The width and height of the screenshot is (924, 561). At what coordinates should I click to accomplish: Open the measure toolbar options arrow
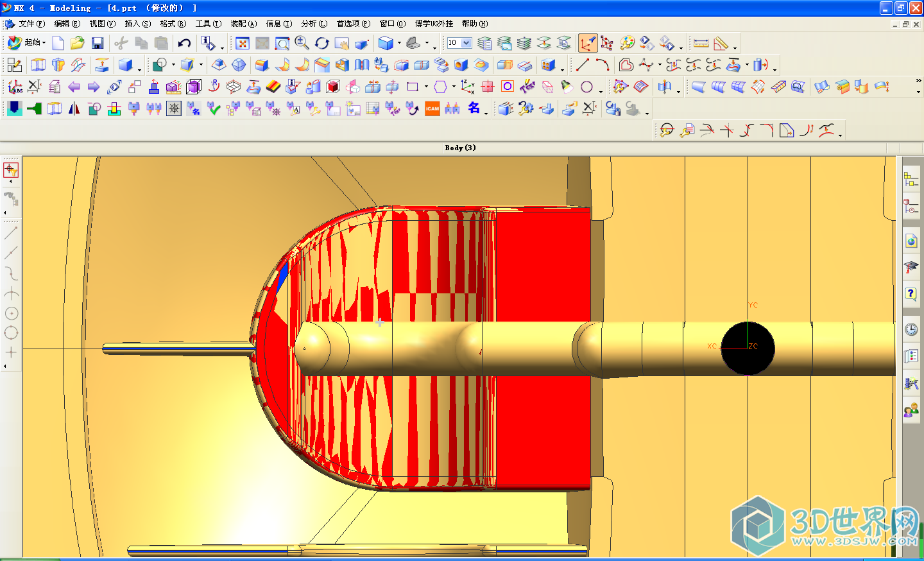[735, 48]
